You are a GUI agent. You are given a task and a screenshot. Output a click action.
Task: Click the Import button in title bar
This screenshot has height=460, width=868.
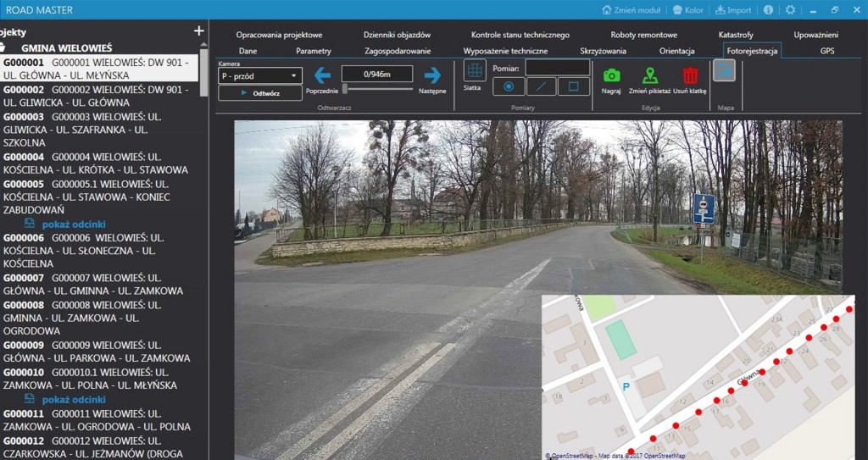(x=733, y=10)
